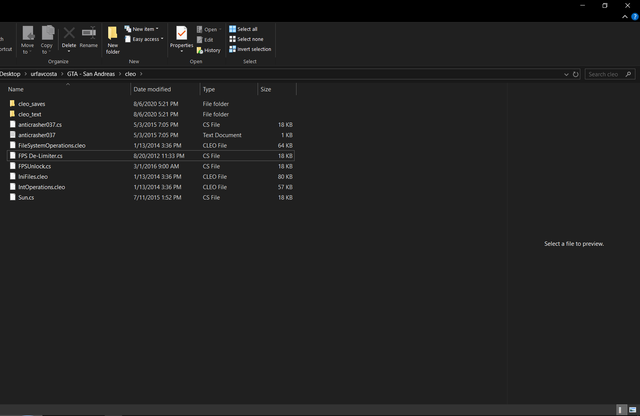
Task: Delete the selected item via ribbon
Action: point(69,37)
